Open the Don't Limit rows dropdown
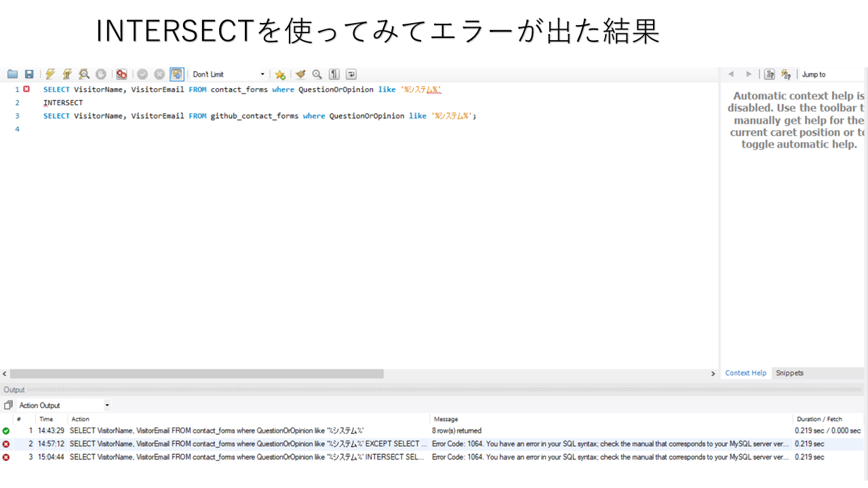The height and width of the screenshot is (488, 868). (x=229, y=74)
